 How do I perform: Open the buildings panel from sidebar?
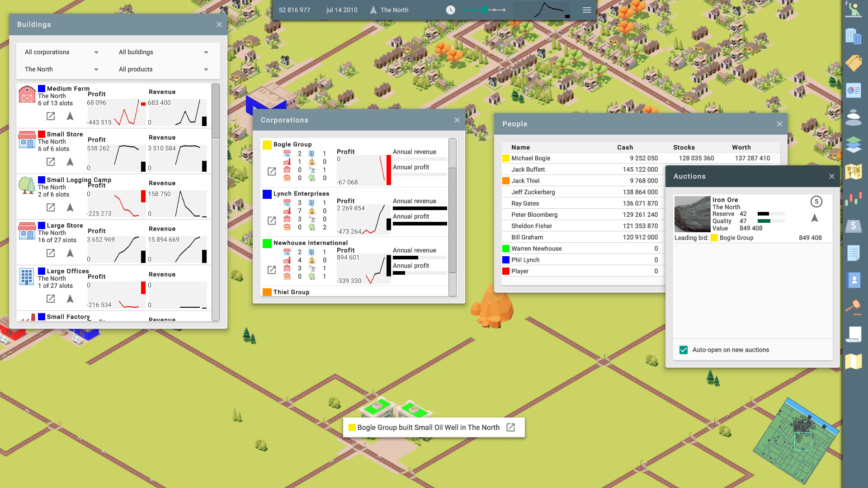pyautogui.click(x=854, y=38)
